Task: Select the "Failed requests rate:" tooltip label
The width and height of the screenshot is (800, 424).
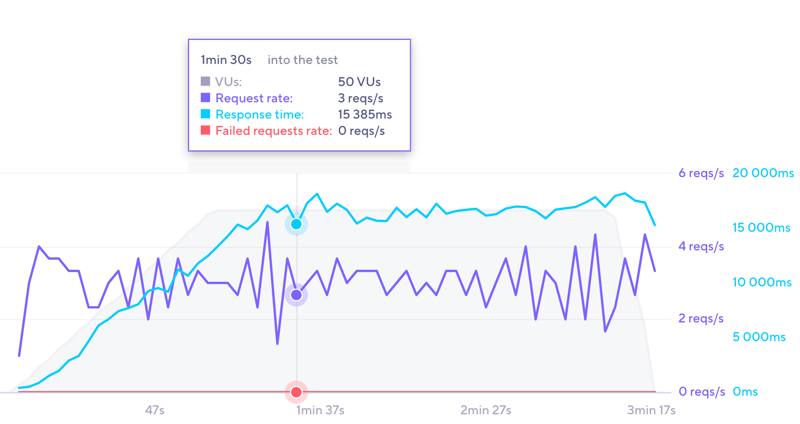Action: (x=273, y=131)
